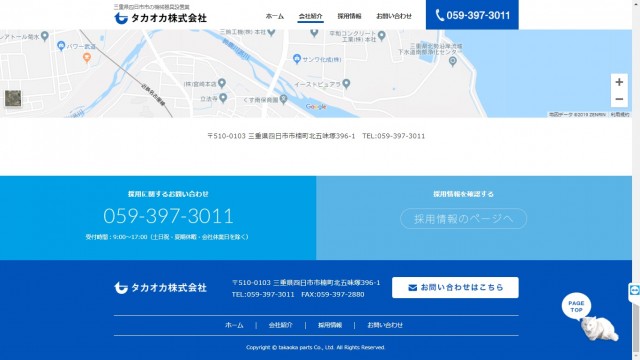Switch map to satellite view thumbnail
This screenshot has width=640, height=360.
tap(13, 99)
